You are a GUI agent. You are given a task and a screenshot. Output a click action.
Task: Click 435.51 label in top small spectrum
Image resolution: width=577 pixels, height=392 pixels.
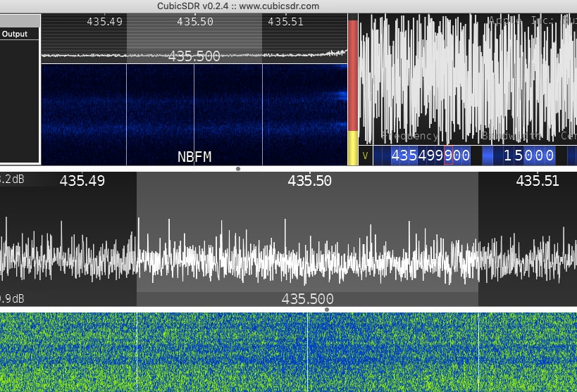(285, 21)
